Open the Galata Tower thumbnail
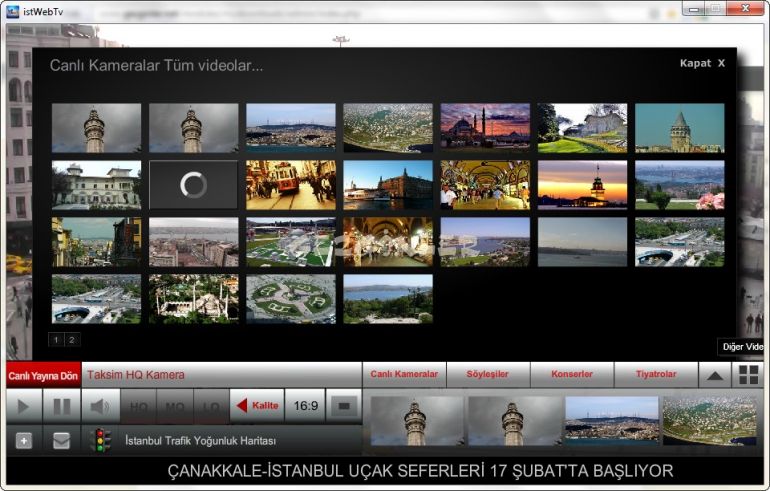The width and height of the screenshot is (770, 491). click(x=679, y=128)
